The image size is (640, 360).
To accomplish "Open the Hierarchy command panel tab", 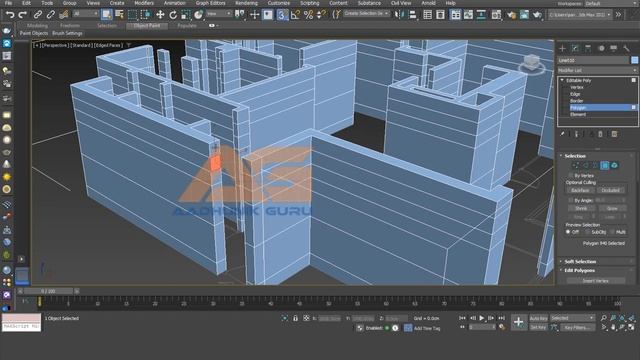I will pos(588,49).
